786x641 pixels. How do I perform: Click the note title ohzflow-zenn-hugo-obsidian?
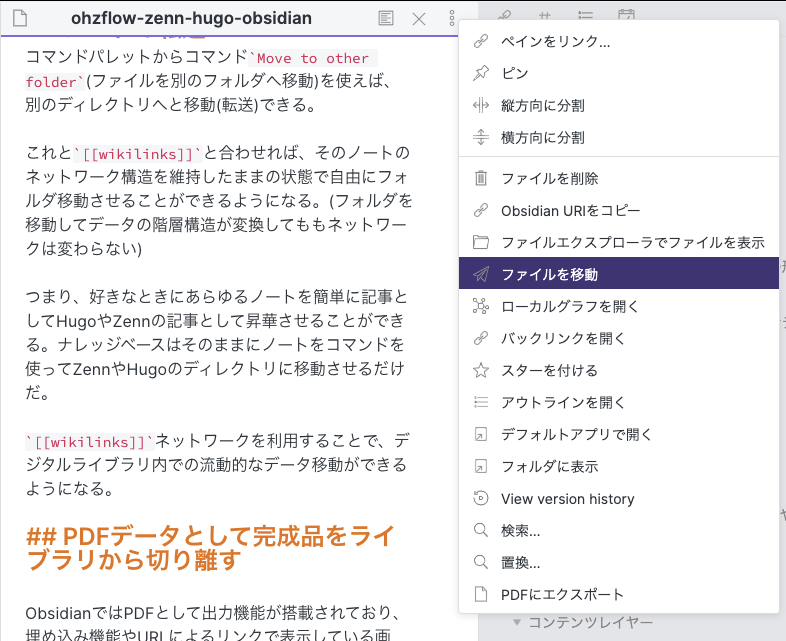(x=191, y=19)
